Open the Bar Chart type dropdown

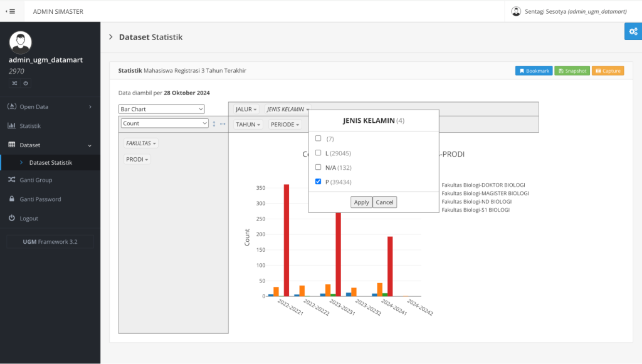[x=162, y=109]
